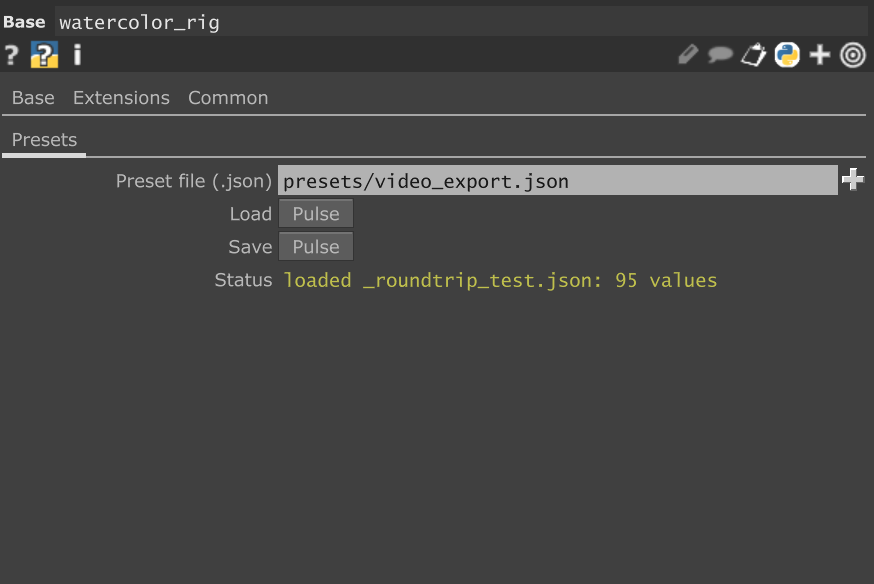Click the concentric-circle target icon

853,55
